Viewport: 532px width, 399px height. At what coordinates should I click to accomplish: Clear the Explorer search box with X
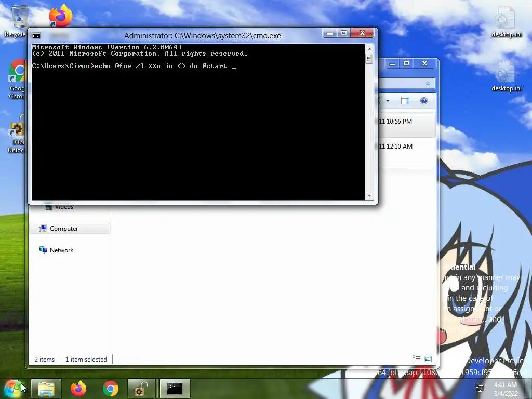tap(428, 84)
